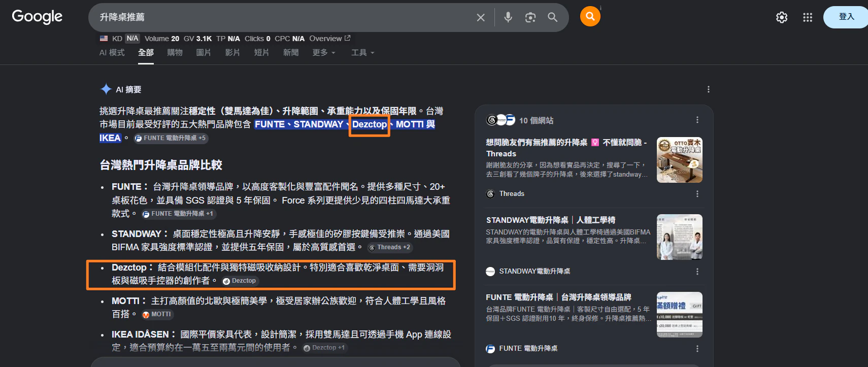Clear the search box with the X icon
868x367 pixels.
481,17
